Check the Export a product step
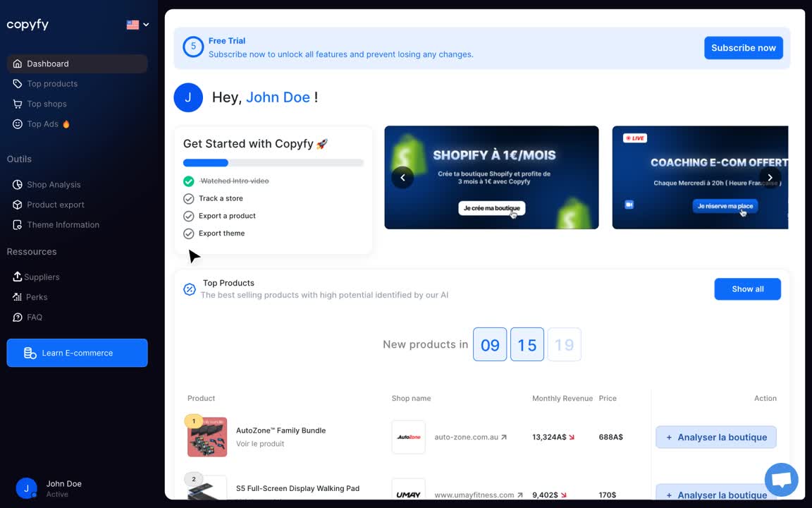 pos(188,216)
